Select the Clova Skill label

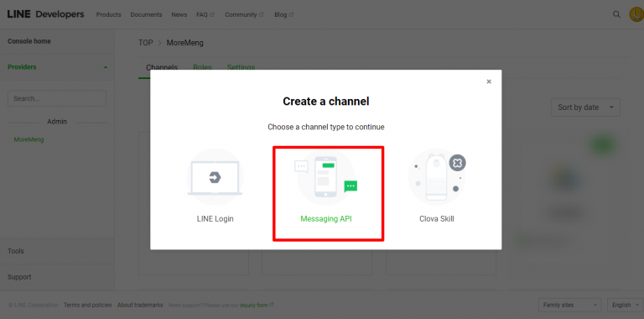[437, 219]
